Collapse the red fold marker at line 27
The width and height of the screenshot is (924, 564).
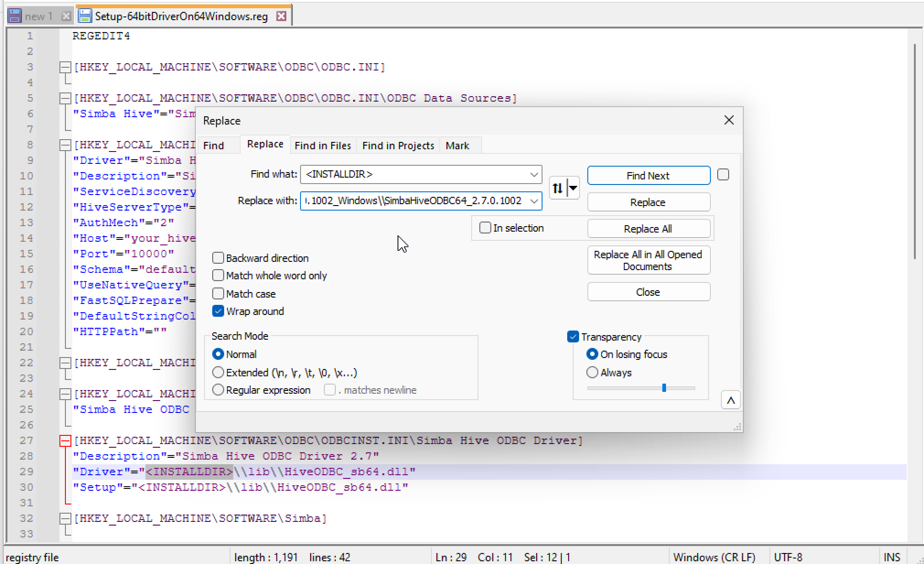(x=65, y=441)
